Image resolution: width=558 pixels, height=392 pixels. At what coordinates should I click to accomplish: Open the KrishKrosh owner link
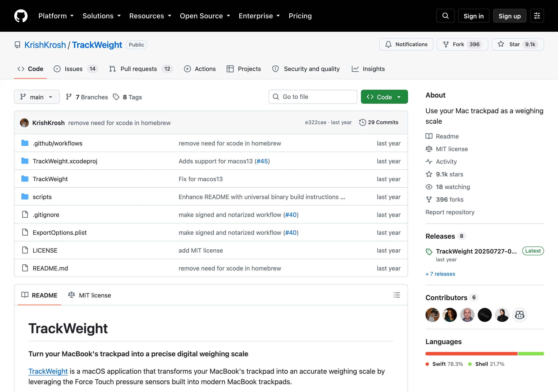(x=45, y=45)
